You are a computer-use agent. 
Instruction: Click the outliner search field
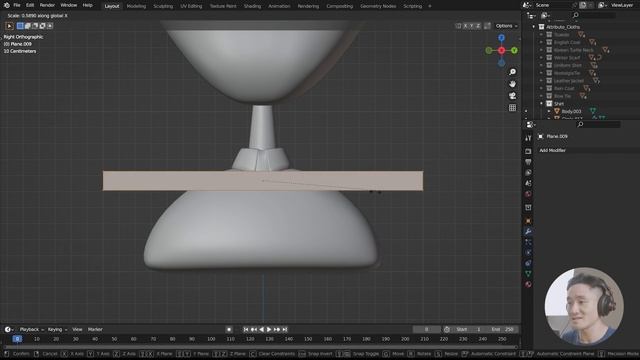click(x=594, y=16)
